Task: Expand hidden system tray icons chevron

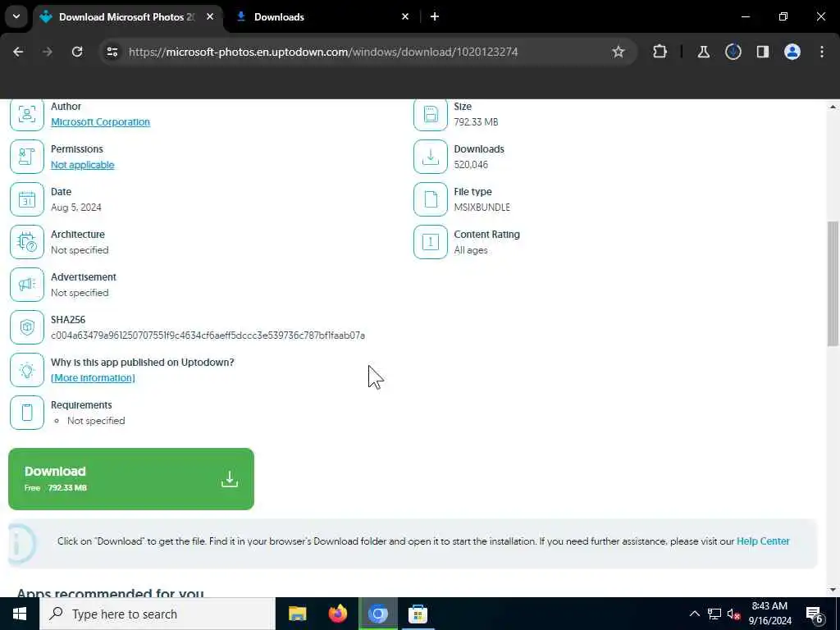Action: click(694, 614)
